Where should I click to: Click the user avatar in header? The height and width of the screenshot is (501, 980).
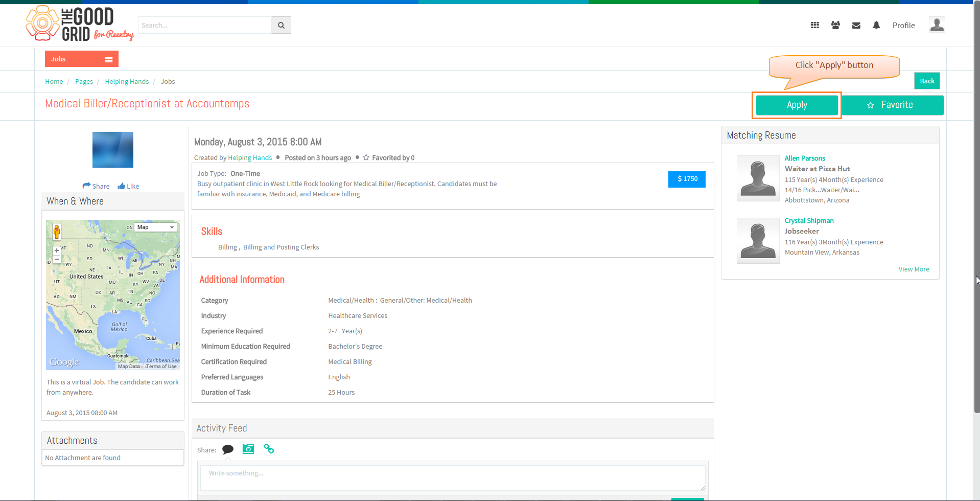tap(937, 25)
